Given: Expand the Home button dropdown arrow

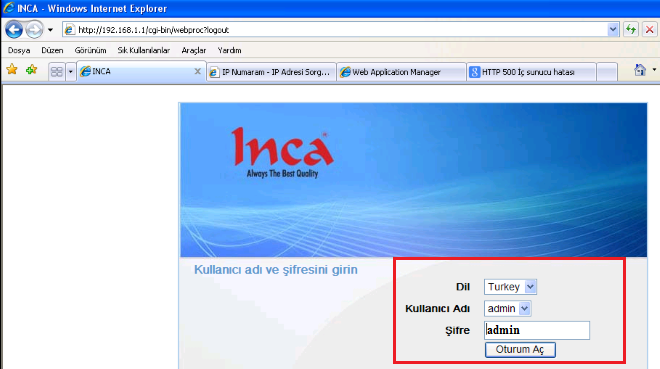Looking at the screenshot, I should tap(654, 70).
